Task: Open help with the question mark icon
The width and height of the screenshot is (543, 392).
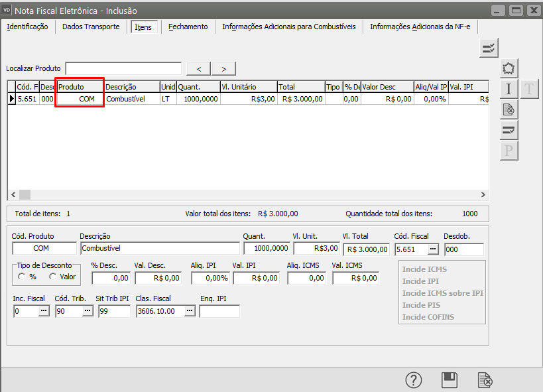Action: coord(414,379)
